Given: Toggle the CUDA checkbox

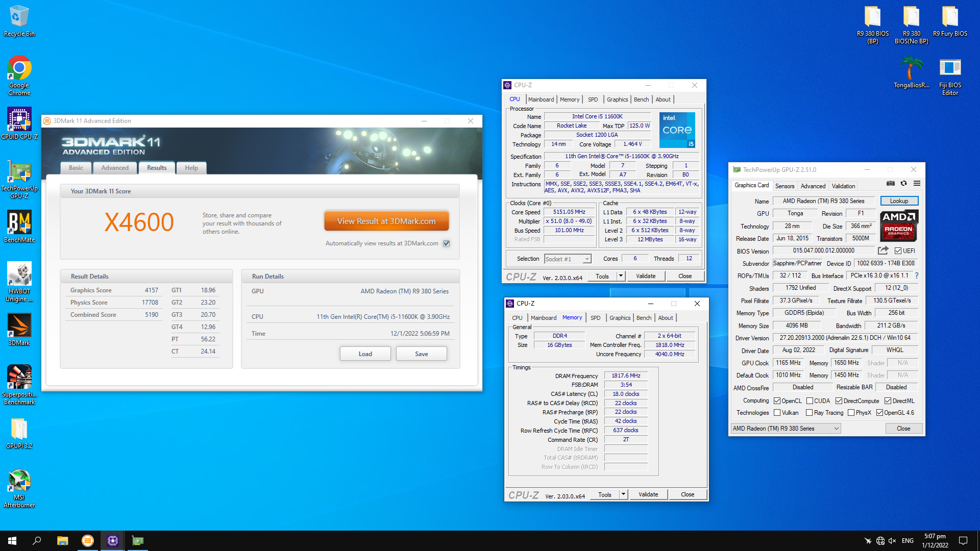Looking at the screenshot, I should pos(810,401).
